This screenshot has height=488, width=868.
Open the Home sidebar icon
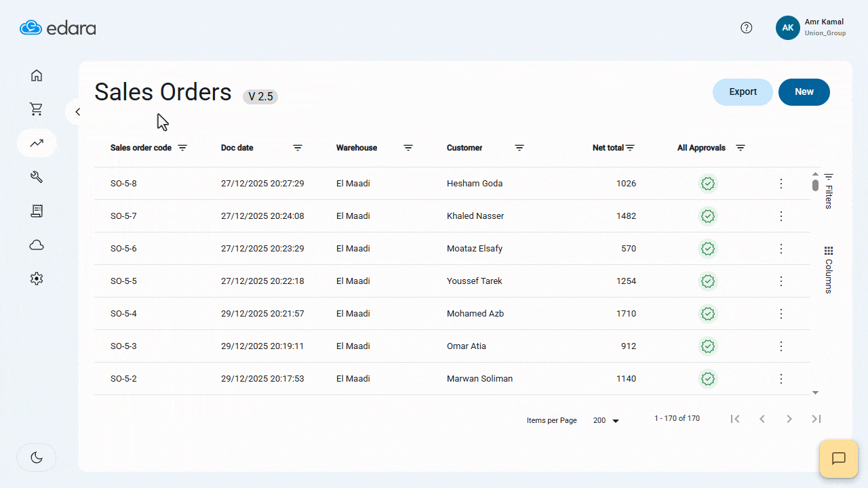coord(37,75)
